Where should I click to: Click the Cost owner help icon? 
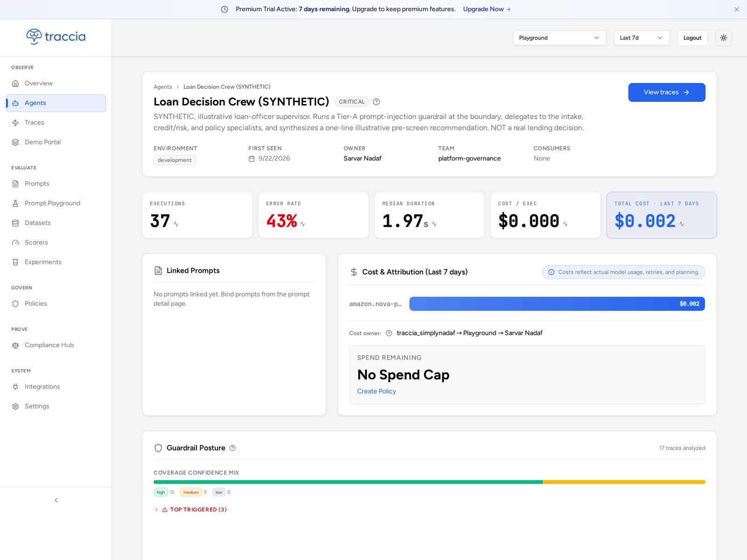point(389,333)
